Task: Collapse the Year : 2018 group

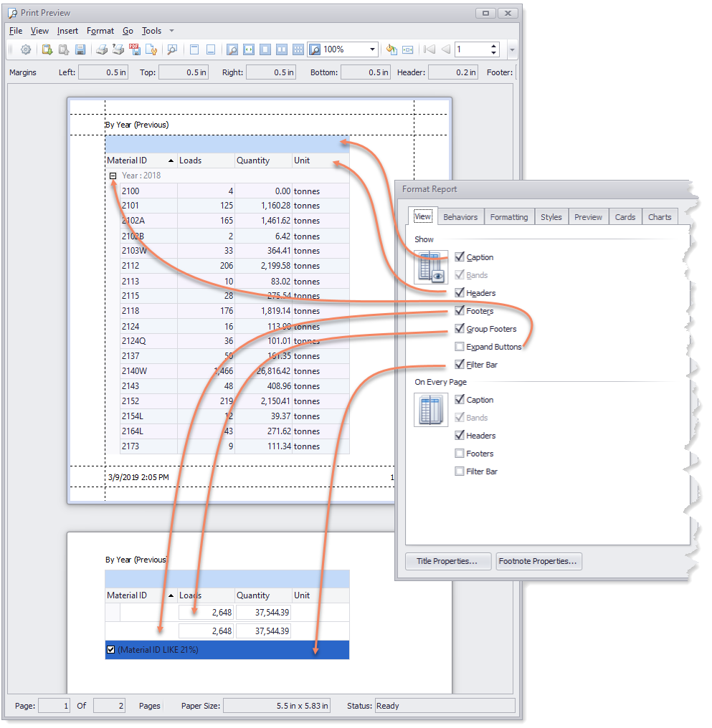Action: [x=113, y=176]
